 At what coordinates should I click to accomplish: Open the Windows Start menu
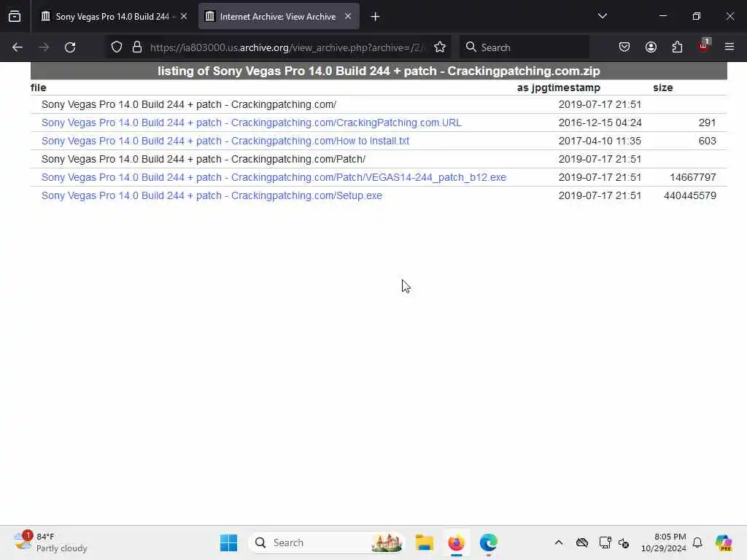228,542
